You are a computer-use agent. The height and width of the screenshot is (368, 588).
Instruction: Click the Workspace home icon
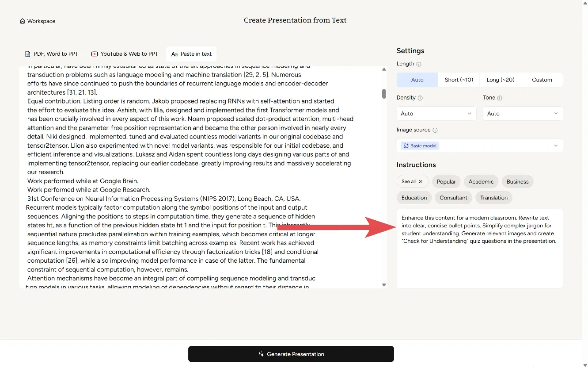[23, 21]
